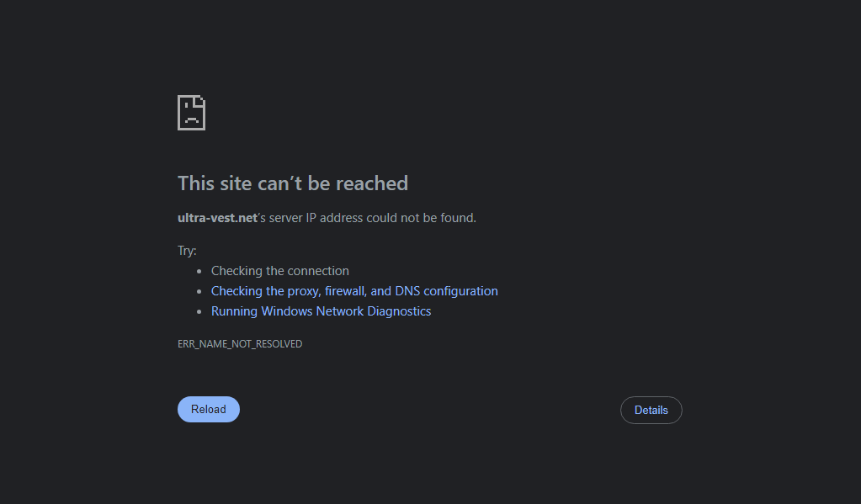Click the bullet before Running Windows Network Diagnostics

199,312
